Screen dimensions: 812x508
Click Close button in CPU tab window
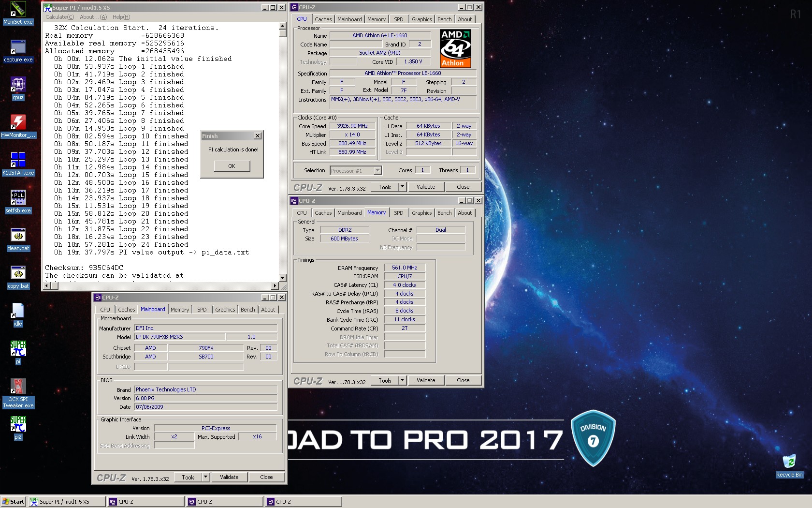click(463, 187)
